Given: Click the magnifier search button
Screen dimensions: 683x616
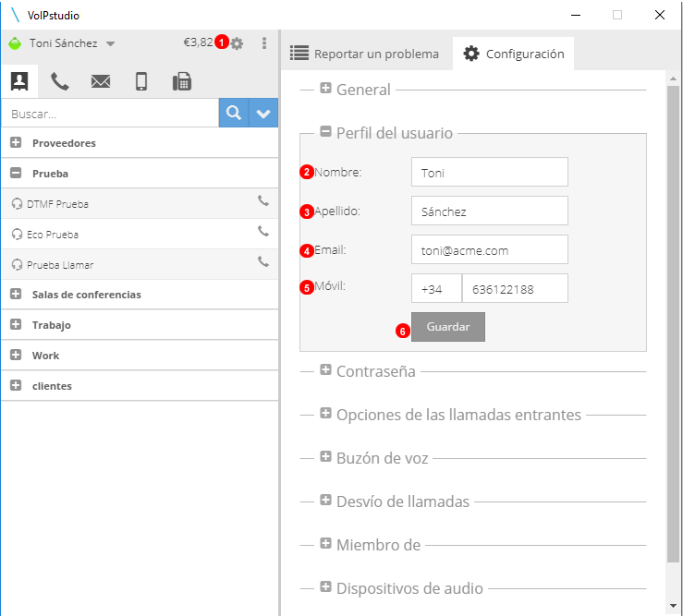Looking at the screenshot, I should point(234,113).
